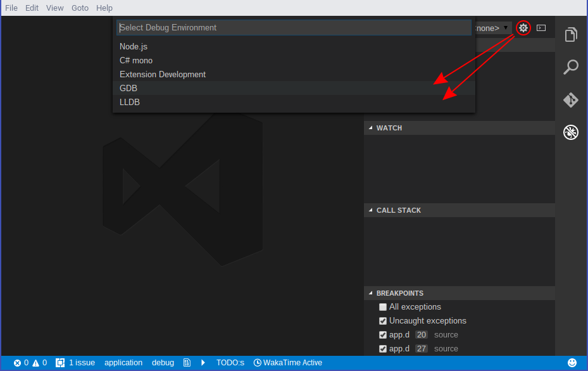
Task: Click WakaTime Active in the status bar
Action: click(288, 363)
